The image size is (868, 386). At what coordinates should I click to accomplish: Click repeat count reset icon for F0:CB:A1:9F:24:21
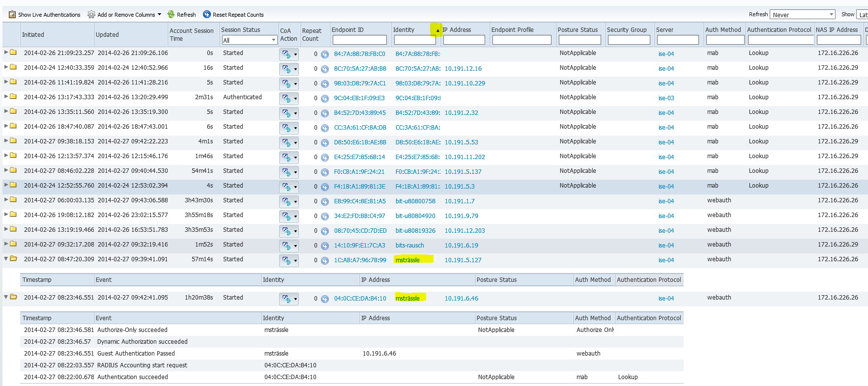[325, 172]
